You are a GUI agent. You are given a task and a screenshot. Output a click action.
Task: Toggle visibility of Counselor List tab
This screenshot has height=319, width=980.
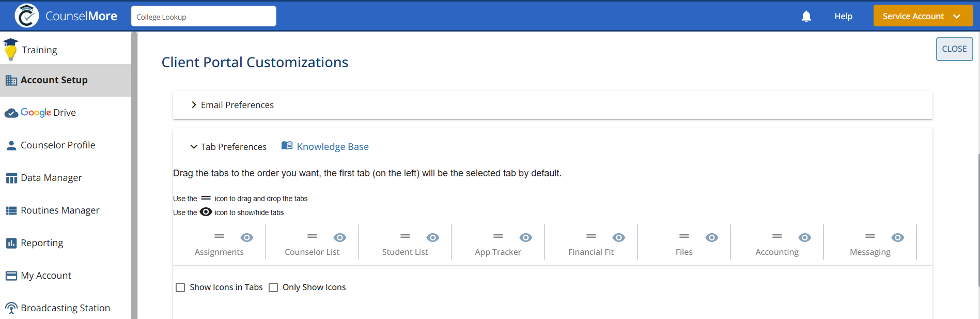340,237
